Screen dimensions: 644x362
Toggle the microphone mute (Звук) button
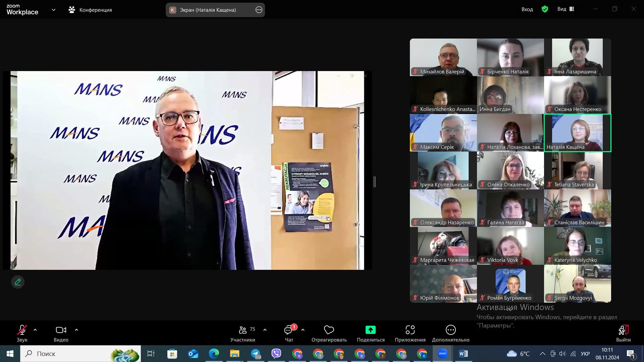click(22, 330)
